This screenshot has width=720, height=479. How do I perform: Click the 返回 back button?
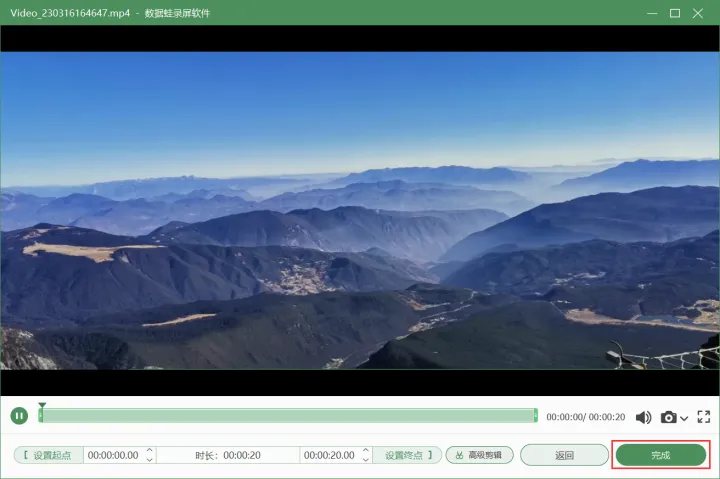564,455
